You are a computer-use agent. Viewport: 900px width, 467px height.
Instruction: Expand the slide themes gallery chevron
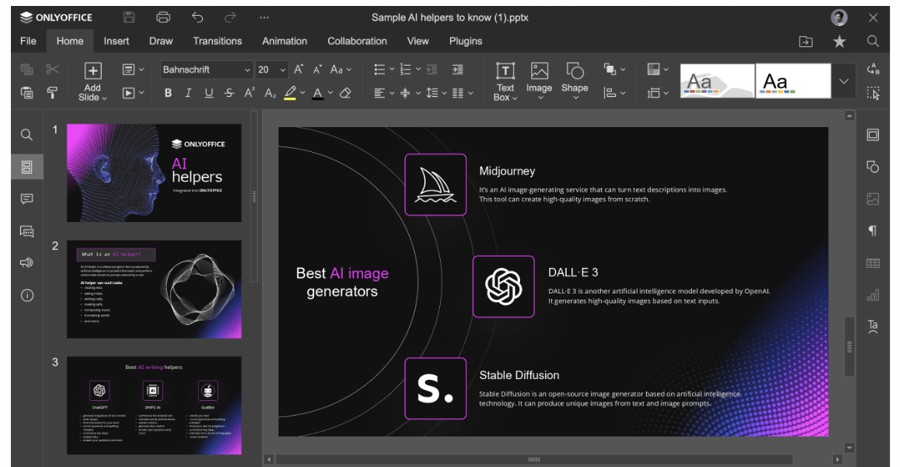844,81
